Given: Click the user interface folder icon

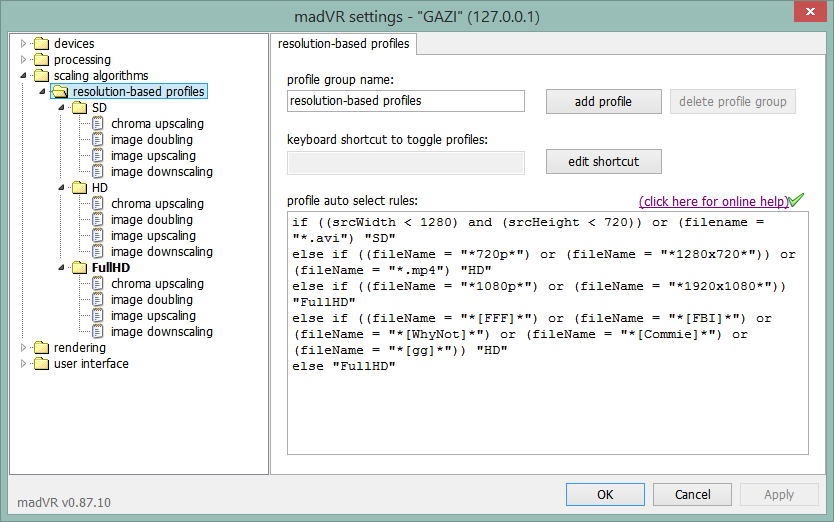Looking at the screenshot, I should pyautogui.click(x=41, y=364).
